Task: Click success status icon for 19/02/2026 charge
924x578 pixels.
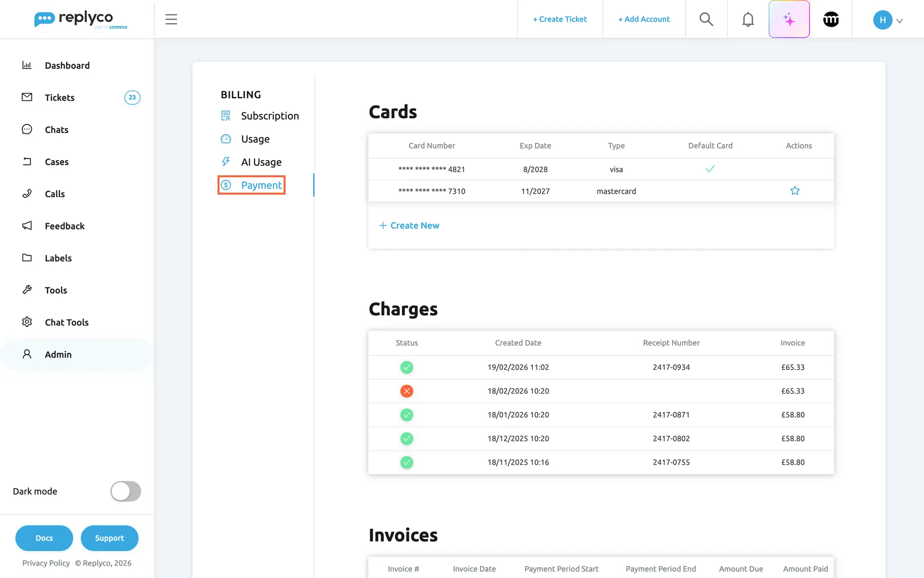Action: pyautogui.click(x=407, y=367)
